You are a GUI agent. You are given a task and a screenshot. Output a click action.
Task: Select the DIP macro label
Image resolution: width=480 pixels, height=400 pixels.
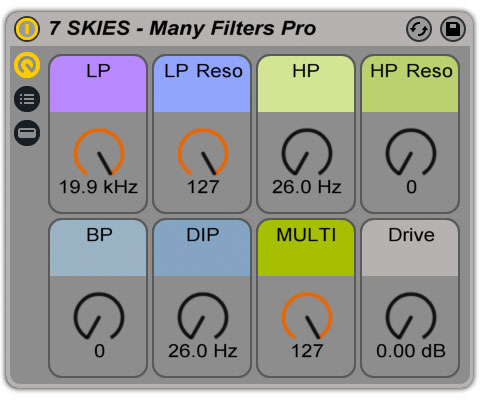(202, 248)
